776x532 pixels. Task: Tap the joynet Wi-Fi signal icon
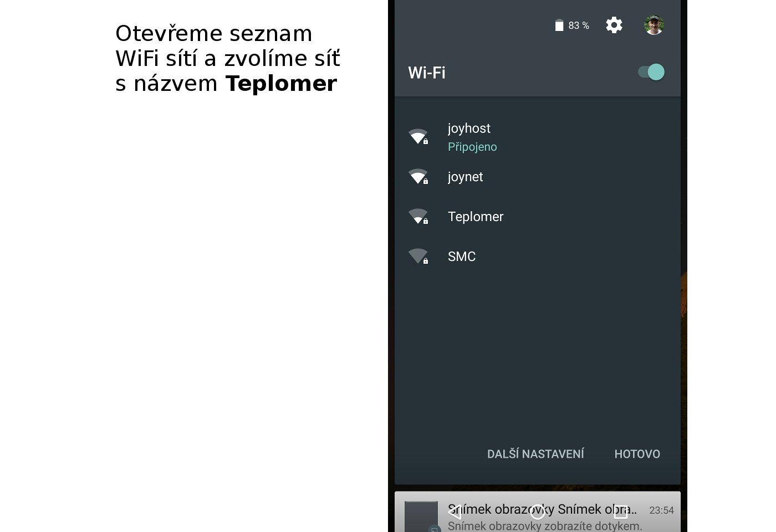[418, 177]
